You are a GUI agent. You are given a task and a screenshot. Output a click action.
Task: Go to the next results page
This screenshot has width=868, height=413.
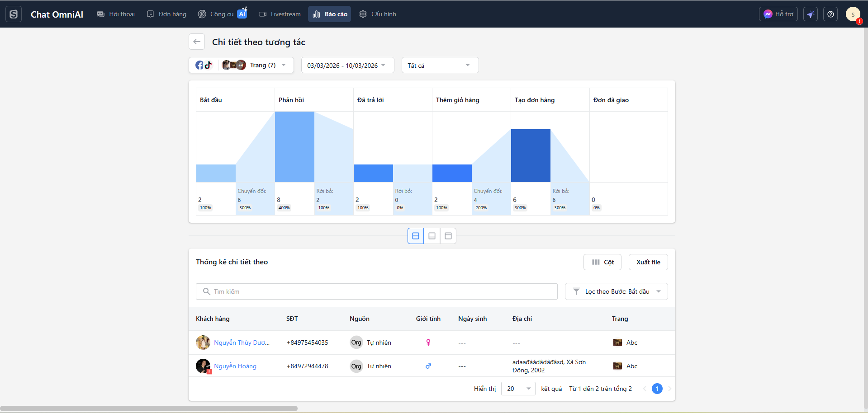(x=670, y=389)
